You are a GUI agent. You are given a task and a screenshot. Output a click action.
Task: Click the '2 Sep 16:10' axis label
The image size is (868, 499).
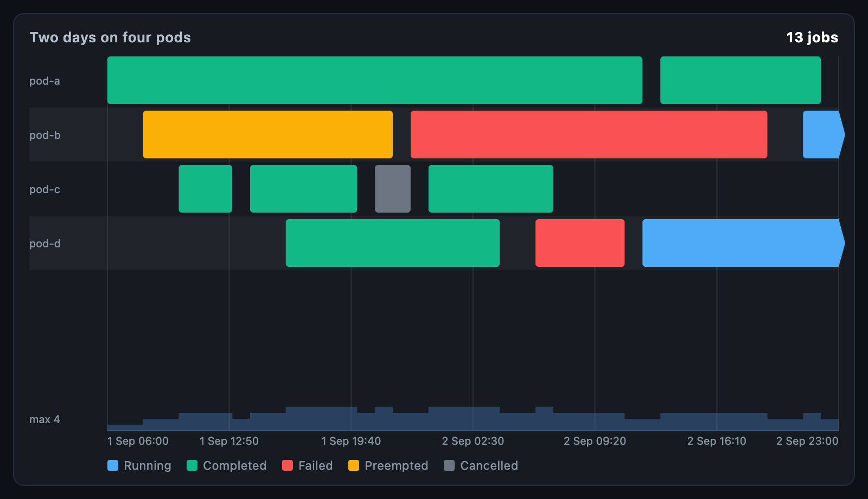717,441
